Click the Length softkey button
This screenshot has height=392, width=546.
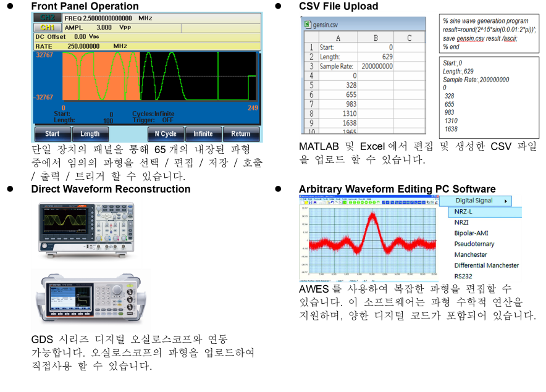coord(90,134)
